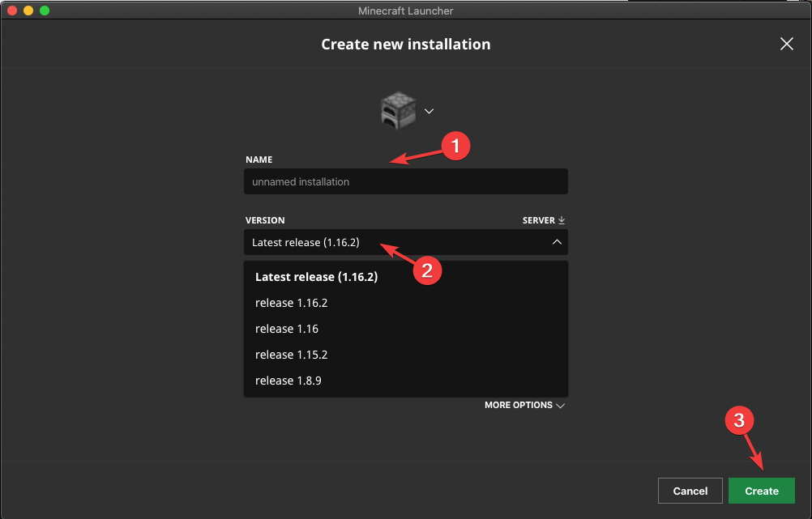Image resolution: width=812 pixels, height=519 pixels.
Task: Click the red close window button
Action: (12, 11)
